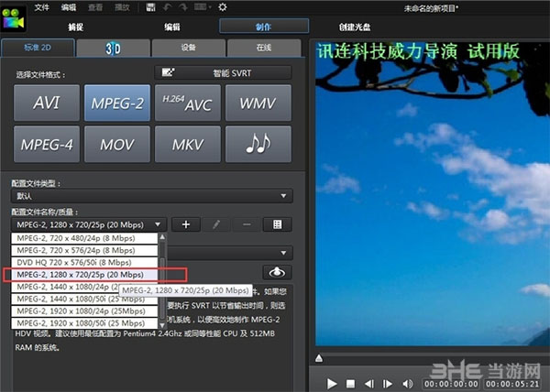Click the profile details list icon

click(277, 224)
